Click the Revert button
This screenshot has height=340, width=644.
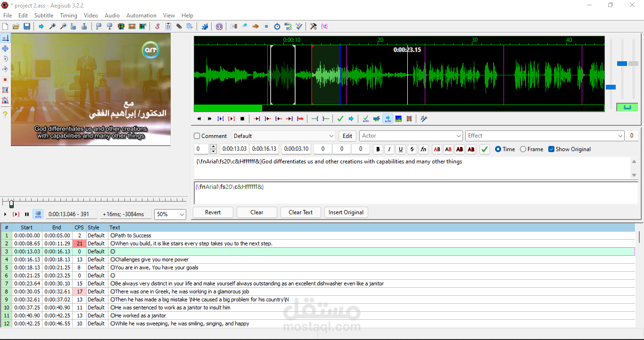[213, 212]
